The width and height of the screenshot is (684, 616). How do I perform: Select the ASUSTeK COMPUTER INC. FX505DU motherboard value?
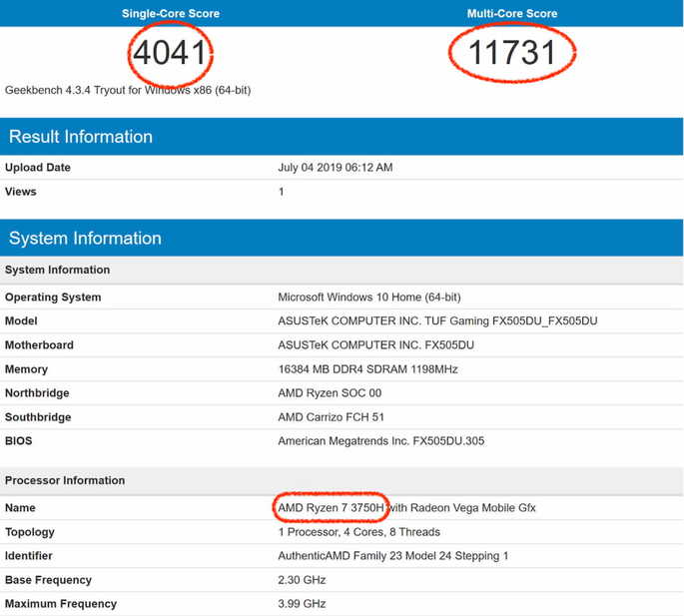tap(376, 345)
